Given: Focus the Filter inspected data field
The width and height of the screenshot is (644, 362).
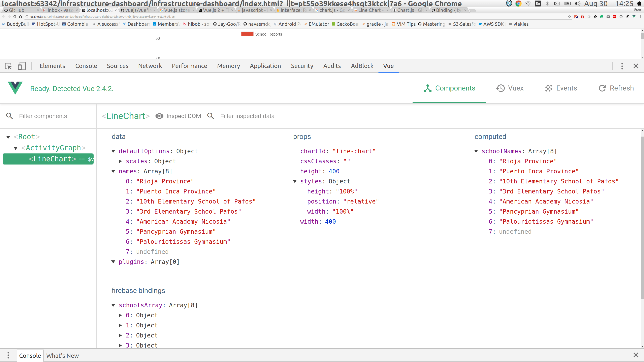Looking at the screenshot, I should (247, 116).
